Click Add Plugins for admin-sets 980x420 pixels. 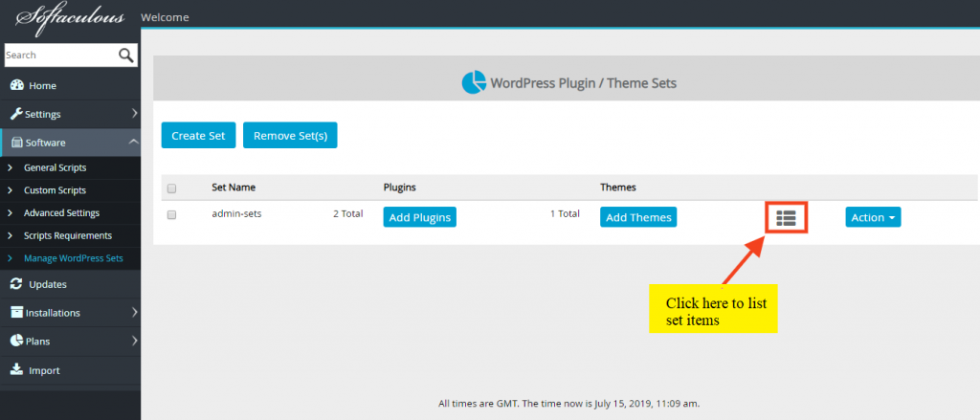(x=419, y=217)
